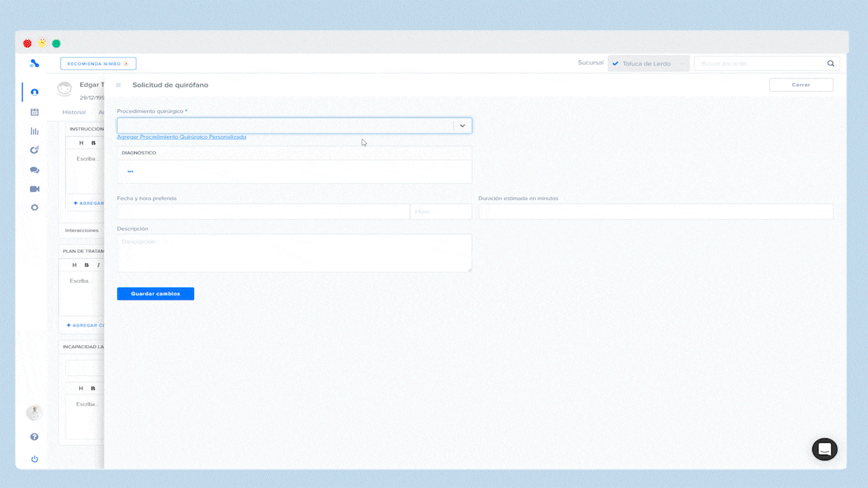This screenshot has width=868, height=488.
Task: Click the H heading icon in Instrucciones
Action: (81, 143)
